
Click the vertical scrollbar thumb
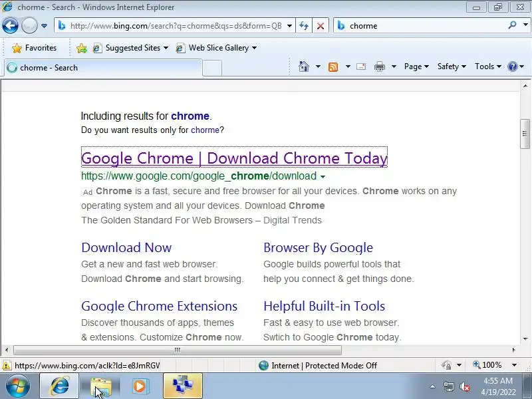point(525,134)
